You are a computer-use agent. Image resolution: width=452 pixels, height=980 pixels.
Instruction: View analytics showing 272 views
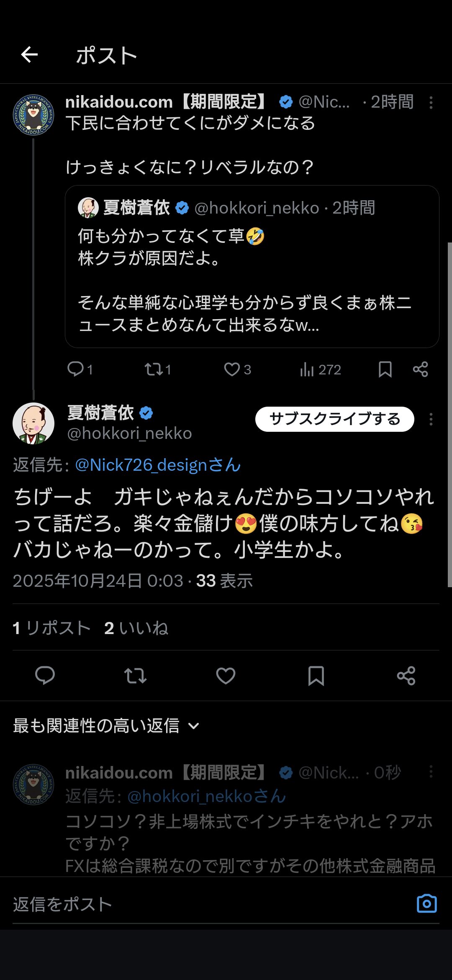pyautogui.click(x=320, y=369)
